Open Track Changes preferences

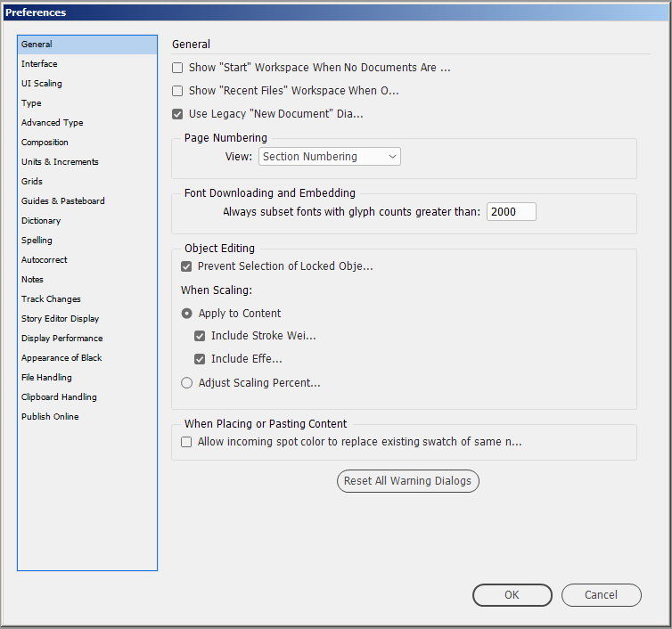(87, 299)
